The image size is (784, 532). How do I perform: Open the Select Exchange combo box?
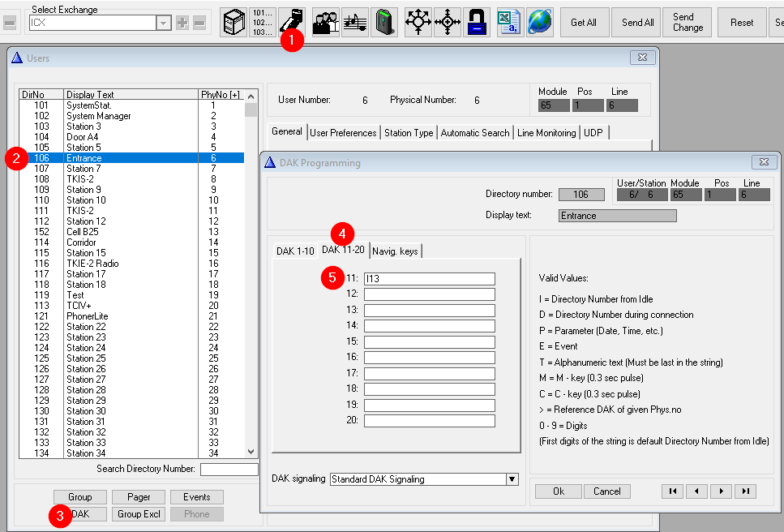tap(163, 23)
